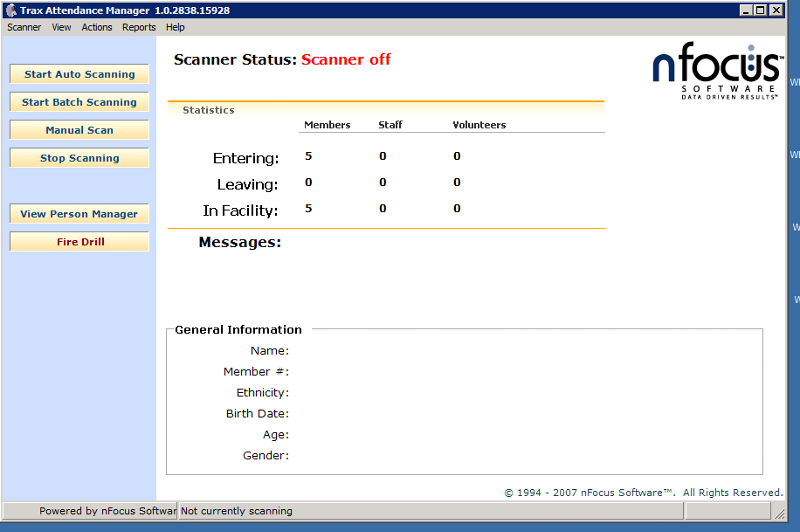Click the 'Statistics' section header
This screenshot has width=800, height=532.
coord(209,110)
